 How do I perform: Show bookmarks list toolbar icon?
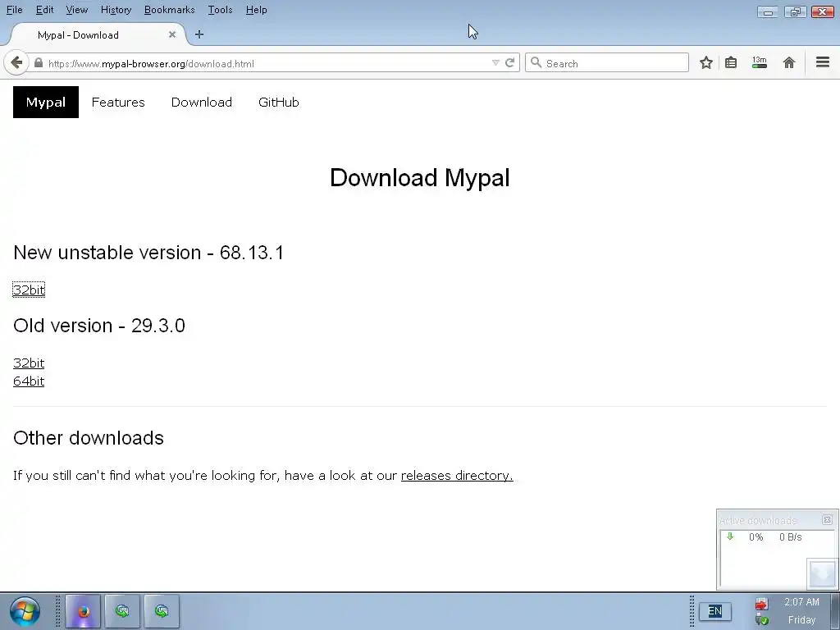731,62
